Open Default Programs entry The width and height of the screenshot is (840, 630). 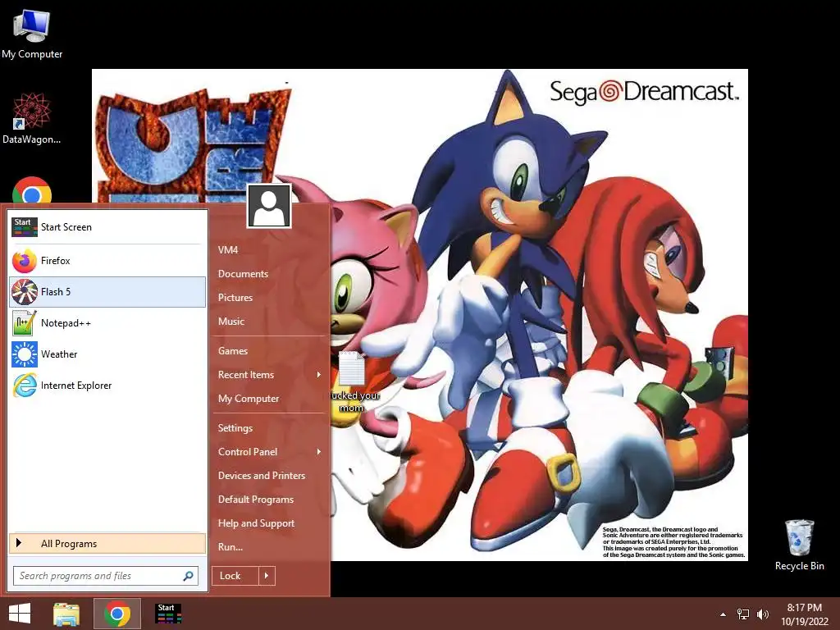256,500
